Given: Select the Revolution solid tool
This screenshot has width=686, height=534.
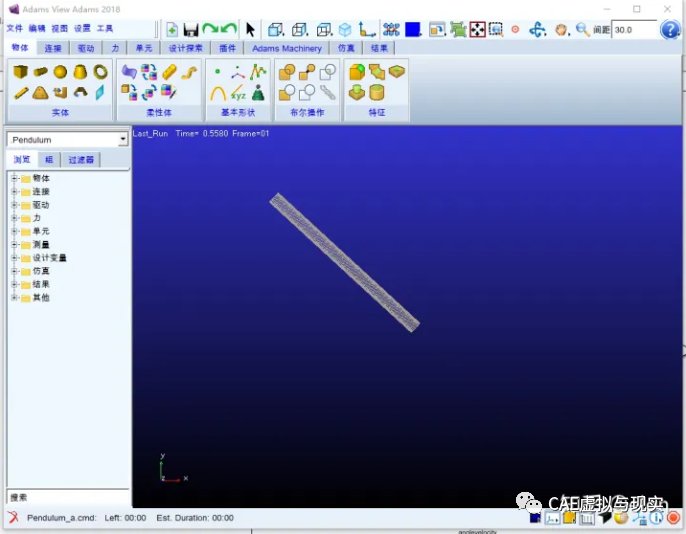Looking at the screenshot, I should point(80,92).
